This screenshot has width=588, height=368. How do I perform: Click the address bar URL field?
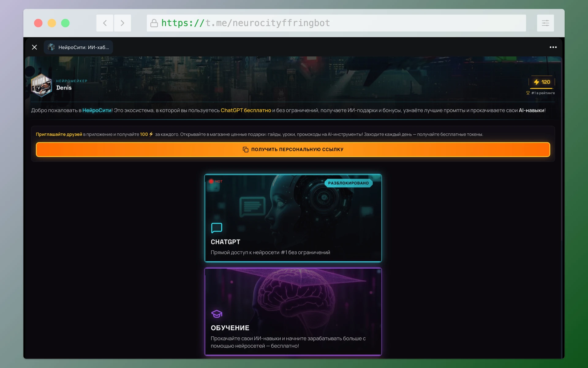pyautogui.click(x=336, y=23)
